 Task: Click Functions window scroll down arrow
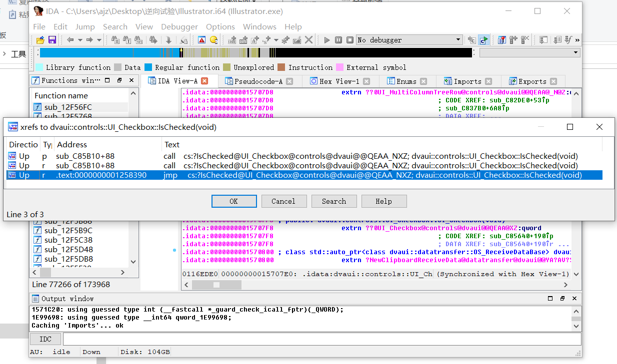tap(133, 262)
